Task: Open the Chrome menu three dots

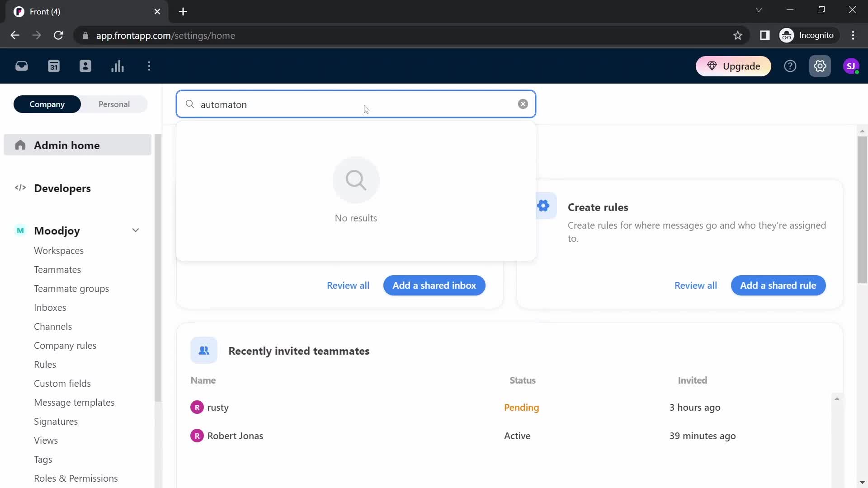Action: 853,36
